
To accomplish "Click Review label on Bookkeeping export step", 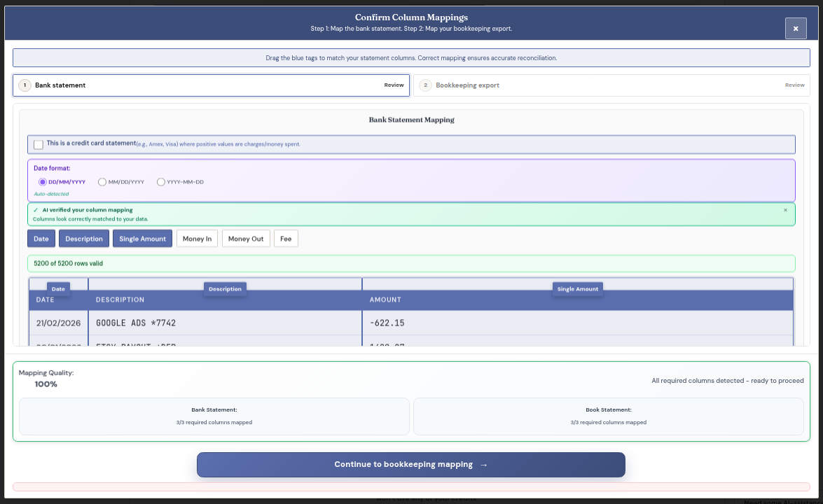I will (x=795, y=85).
